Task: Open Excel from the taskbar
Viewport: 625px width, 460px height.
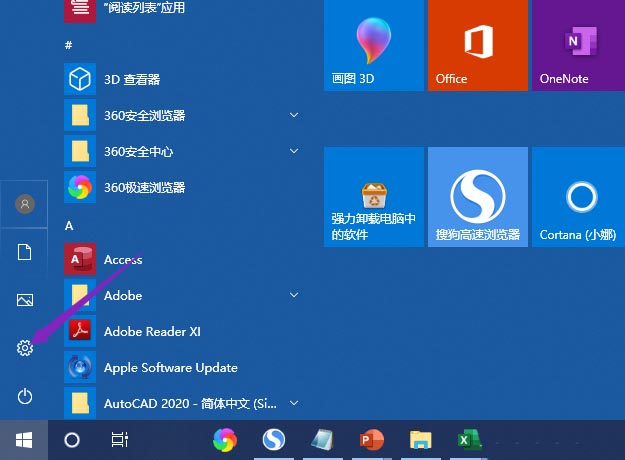Action: click(469, 440)
